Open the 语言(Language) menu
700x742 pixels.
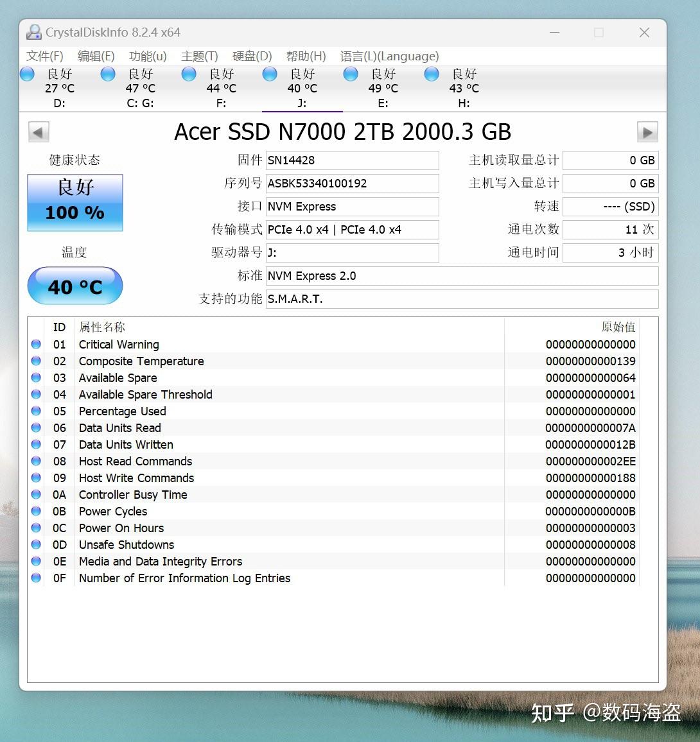389,56
